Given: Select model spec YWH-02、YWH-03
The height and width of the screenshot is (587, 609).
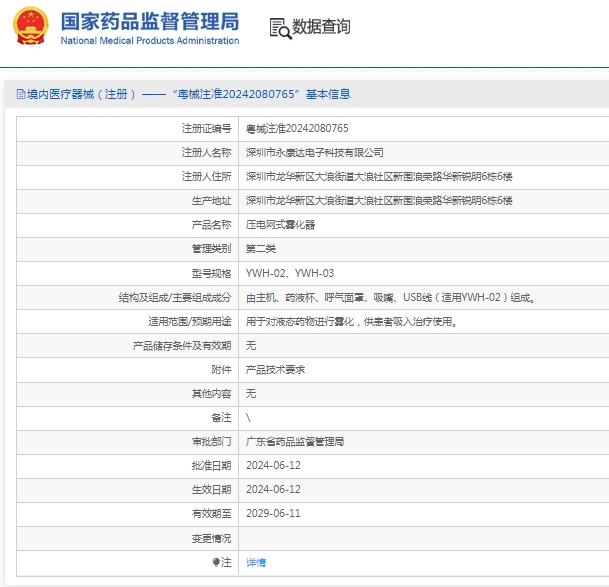Looking at the screenshot, I should coord(290,273).
